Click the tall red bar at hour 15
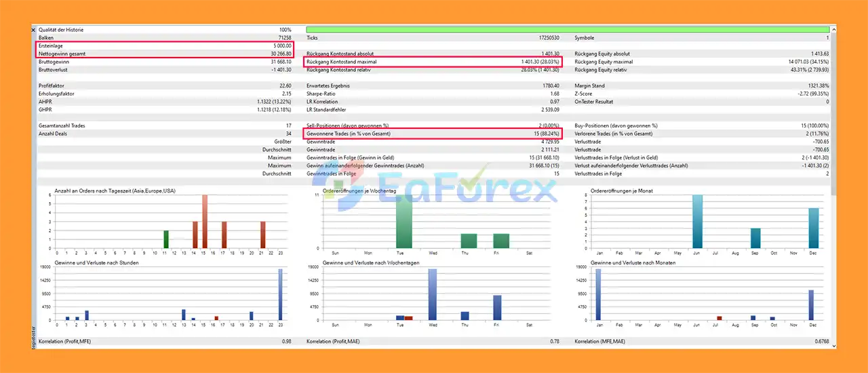The image size is (868, 373). 205,222
